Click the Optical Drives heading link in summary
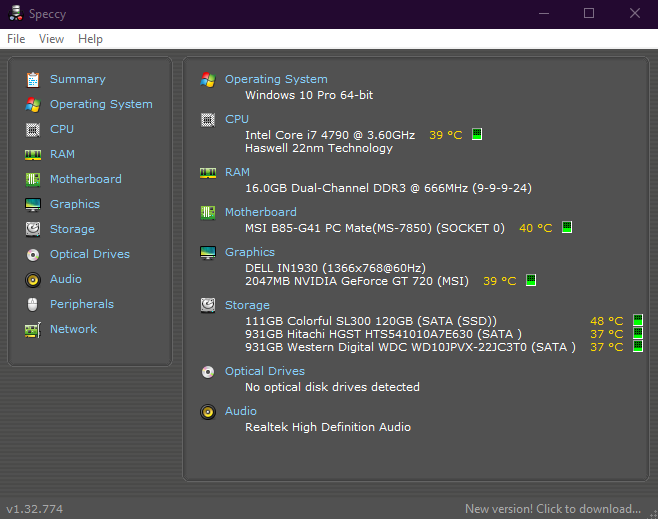 click(265, 371)
